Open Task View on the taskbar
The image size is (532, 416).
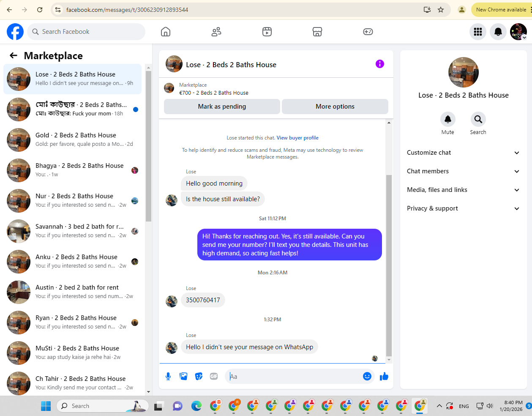click(x=159, y=406)
